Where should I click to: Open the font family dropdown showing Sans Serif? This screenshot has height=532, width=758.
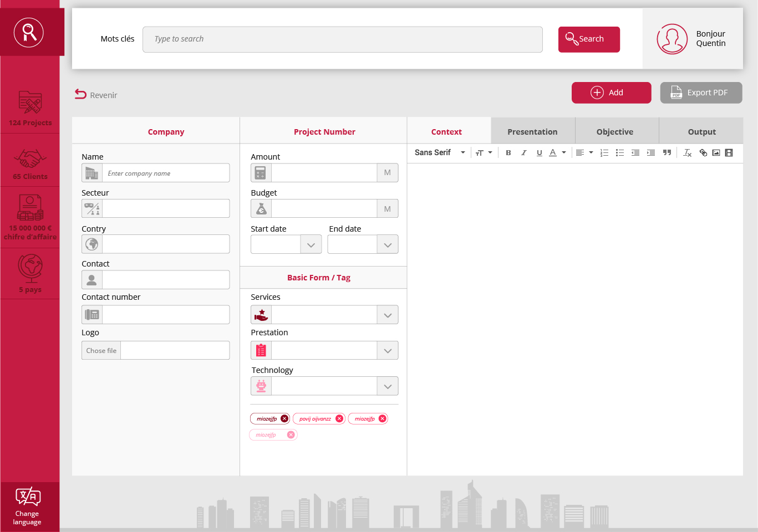[438, 152]
